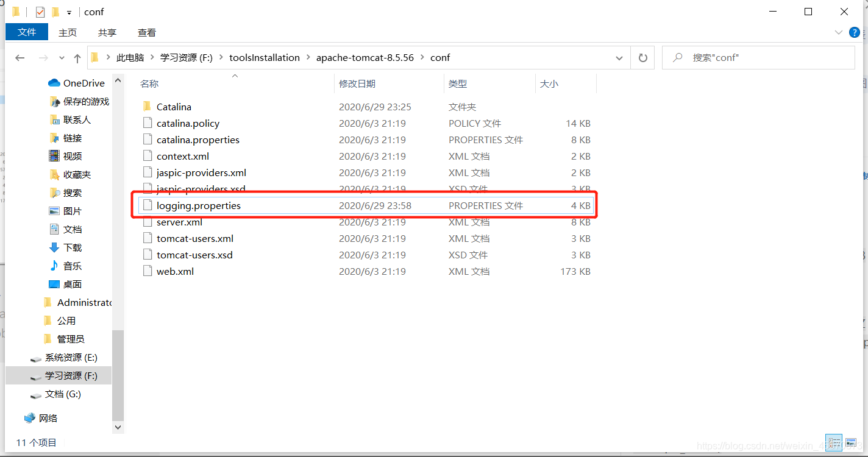
Task: Click 学习资源 (F:) breadcrumb in address bar
Action: 187,57
